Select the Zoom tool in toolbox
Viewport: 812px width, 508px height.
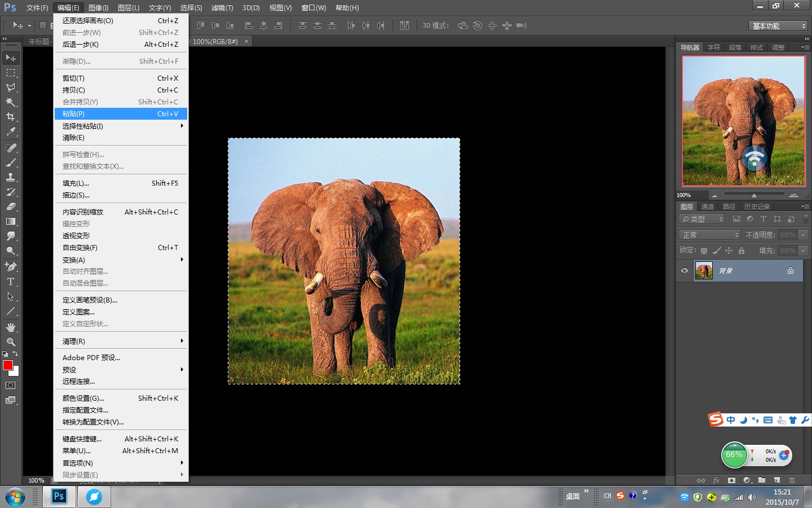pos(11,342)
